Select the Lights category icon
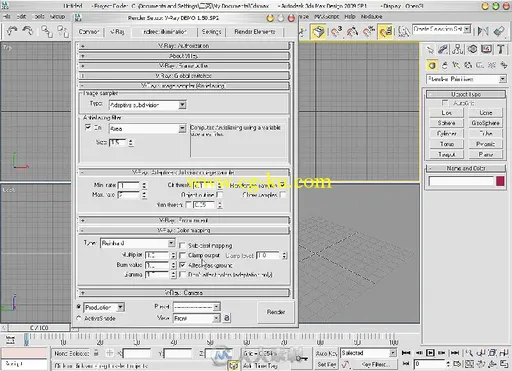Image resolution: width=512 pixels, height=371 pixels. [456, 65]
